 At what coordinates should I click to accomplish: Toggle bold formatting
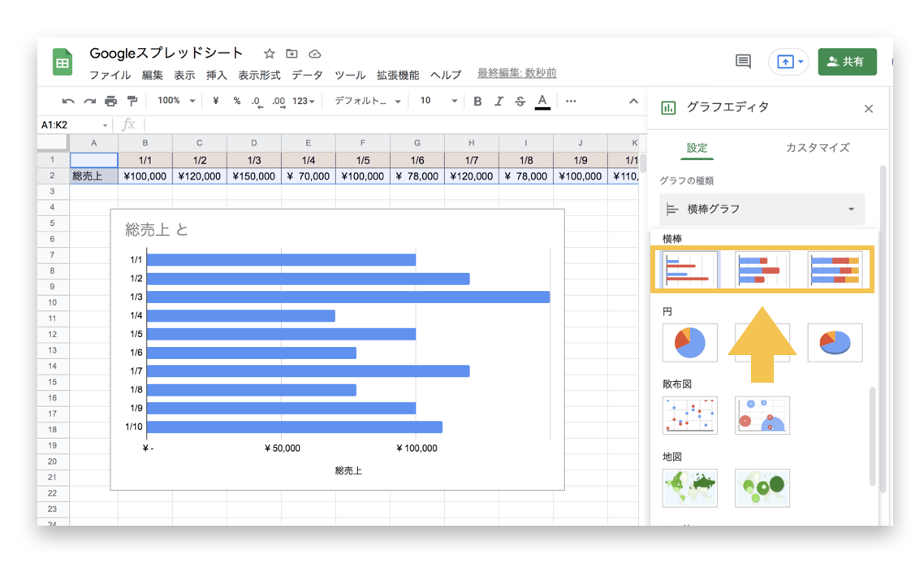[x=477, y=101]
